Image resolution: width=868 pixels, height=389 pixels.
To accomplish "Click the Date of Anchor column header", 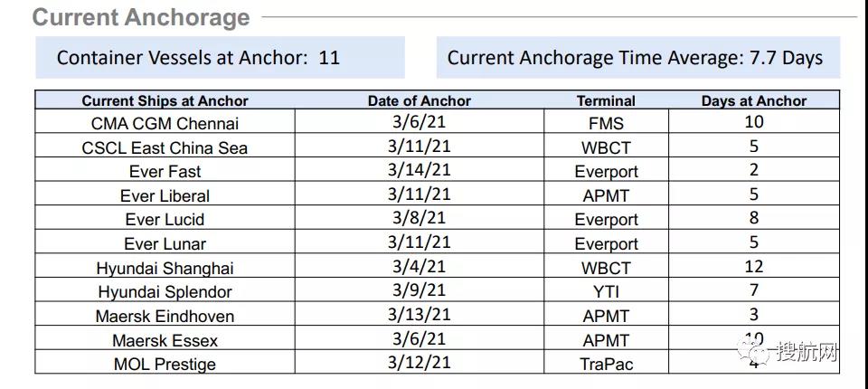I will pyautogui.click(x=419, y=101).
